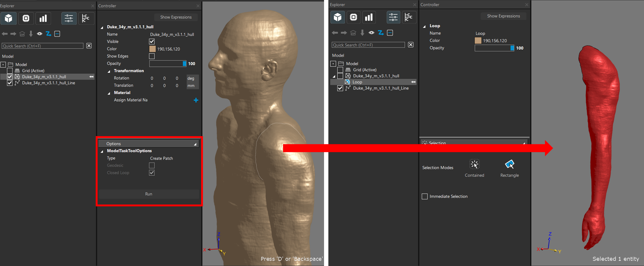
Task: Click the Options panel header
Action: coord(149,144)
